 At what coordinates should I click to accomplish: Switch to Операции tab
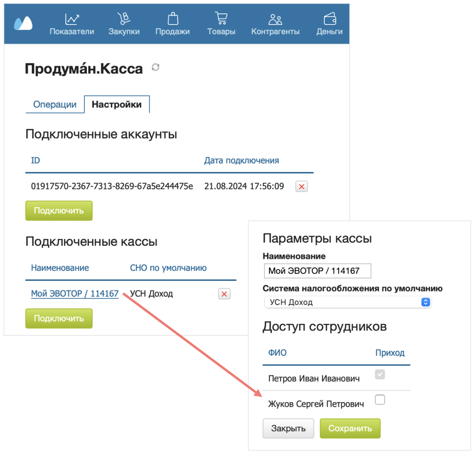[55, 105]
